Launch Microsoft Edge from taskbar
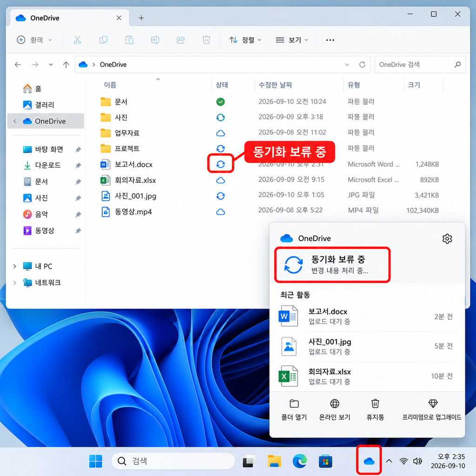This screenshot has height=476, width=476. coord(300,462)
